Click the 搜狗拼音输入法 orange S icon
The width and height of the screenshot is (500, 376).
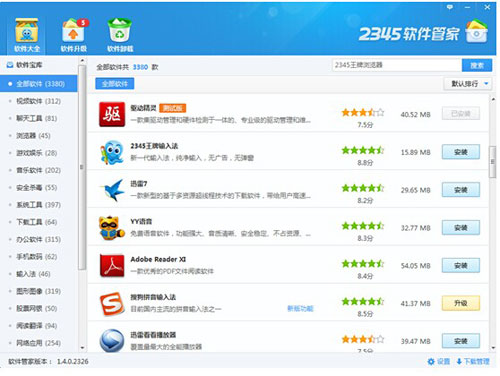(x=112, y=303)
